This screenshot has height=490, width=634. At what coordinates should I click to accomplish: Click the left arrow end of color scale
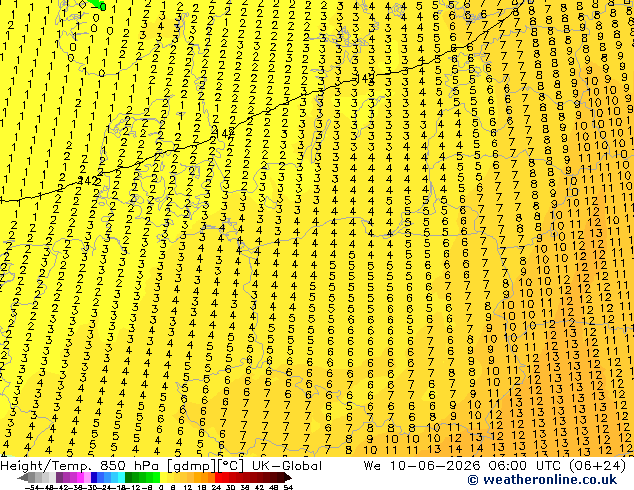coord(22,478)
